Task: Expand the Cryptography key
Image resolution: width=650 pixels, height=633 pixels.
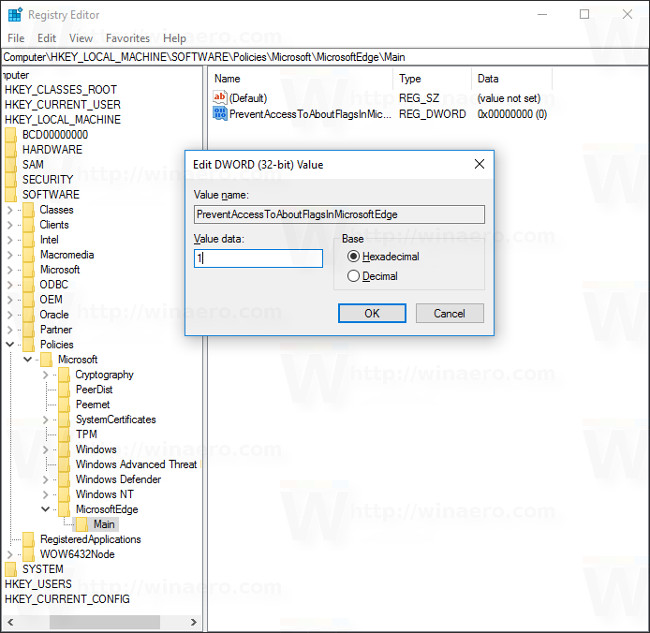Action: tap(46, 375)
